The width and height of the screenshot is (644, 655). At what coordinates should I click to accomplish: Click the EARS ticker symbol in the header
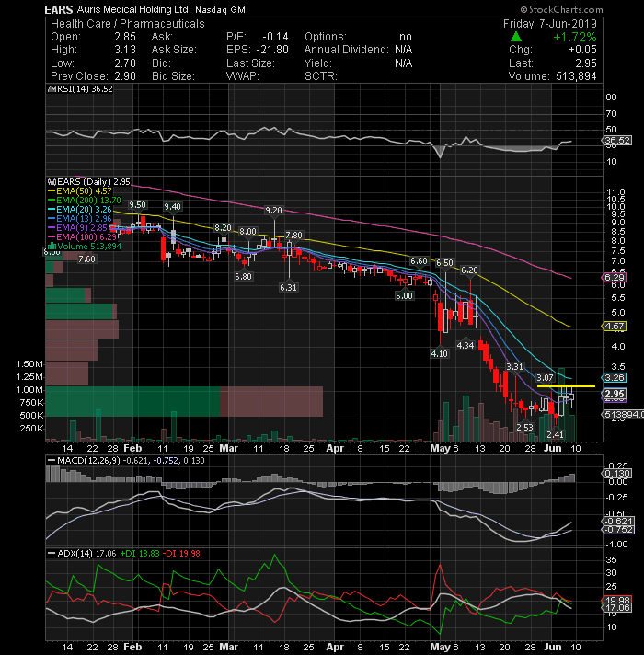click(x=59, y=9)
